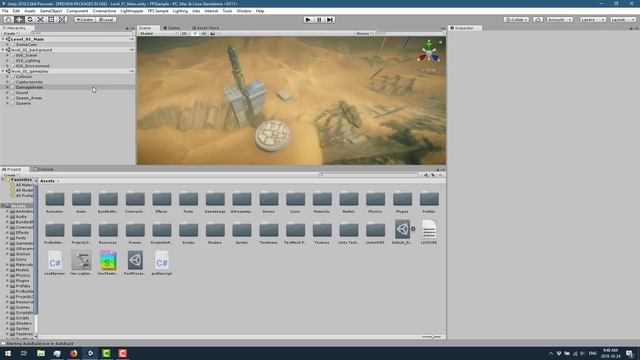This screenshot has height=360, width=640.
Task: Open the Window menu
Action: [x=244, y=11]
